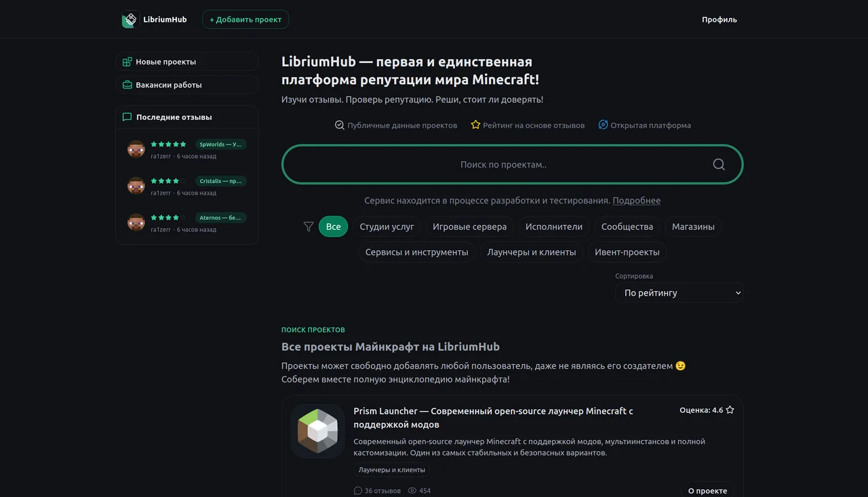Click the Подробнее link
The image size is (868, 497).
tap(636, 201)
